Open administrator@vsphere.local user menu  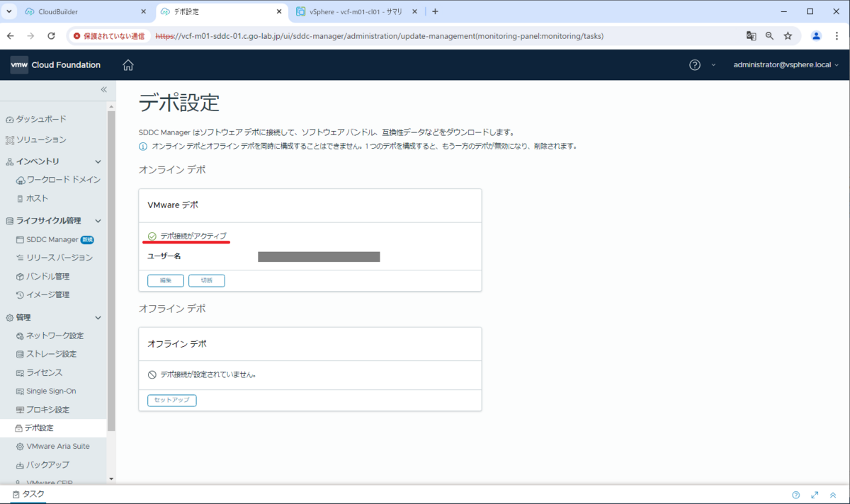tap(786, 65)
